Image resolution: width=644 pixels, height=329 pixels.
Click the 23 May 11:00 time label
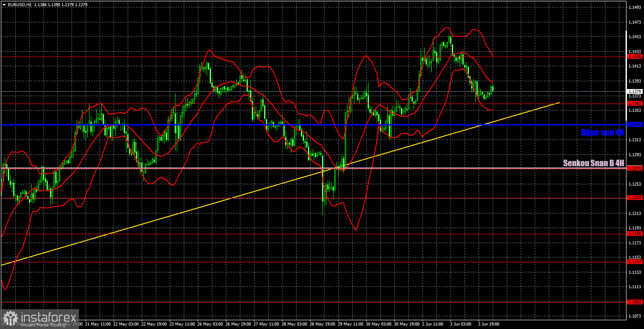[x=182, y=324]
